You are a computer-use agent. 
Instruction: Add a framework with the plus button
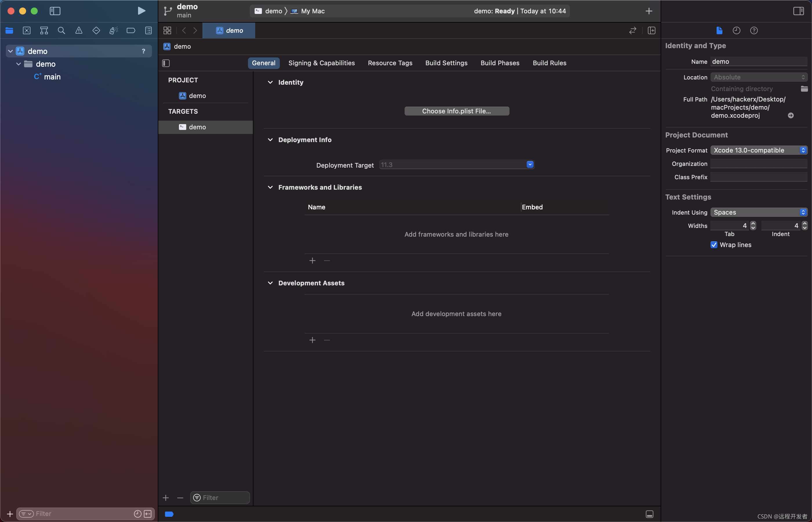[x=312, y=261]
